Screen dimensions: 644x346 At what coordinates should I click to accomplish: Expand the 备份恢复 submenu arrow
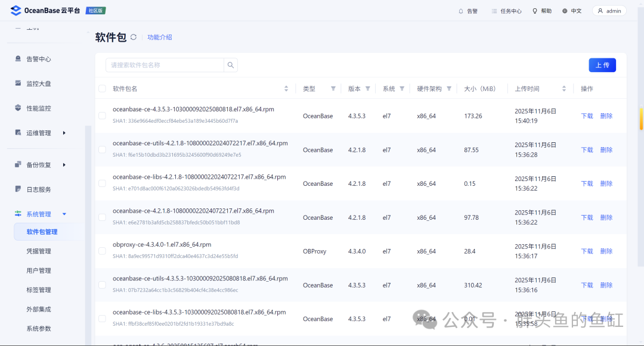[x=64, y=165]
